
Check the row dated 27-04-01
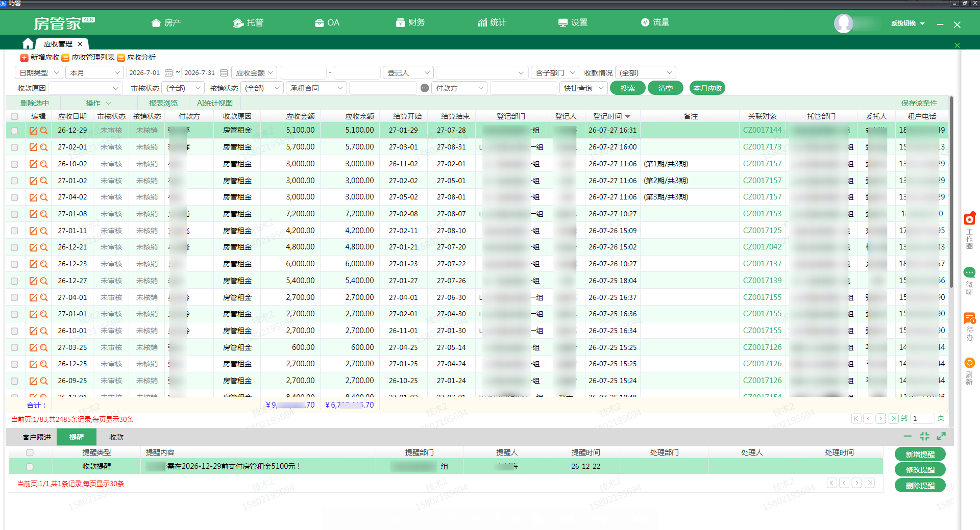pyautogui.click(x=14, y=298)
